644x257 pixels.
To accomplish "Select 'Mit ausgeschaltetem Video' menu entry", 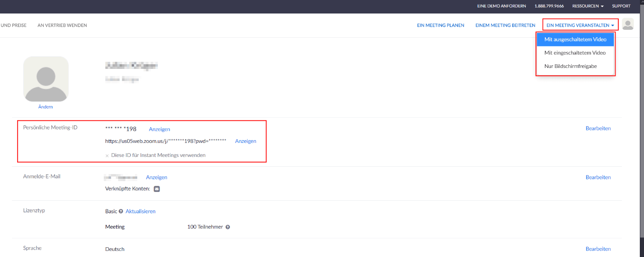I will point(575,40).
